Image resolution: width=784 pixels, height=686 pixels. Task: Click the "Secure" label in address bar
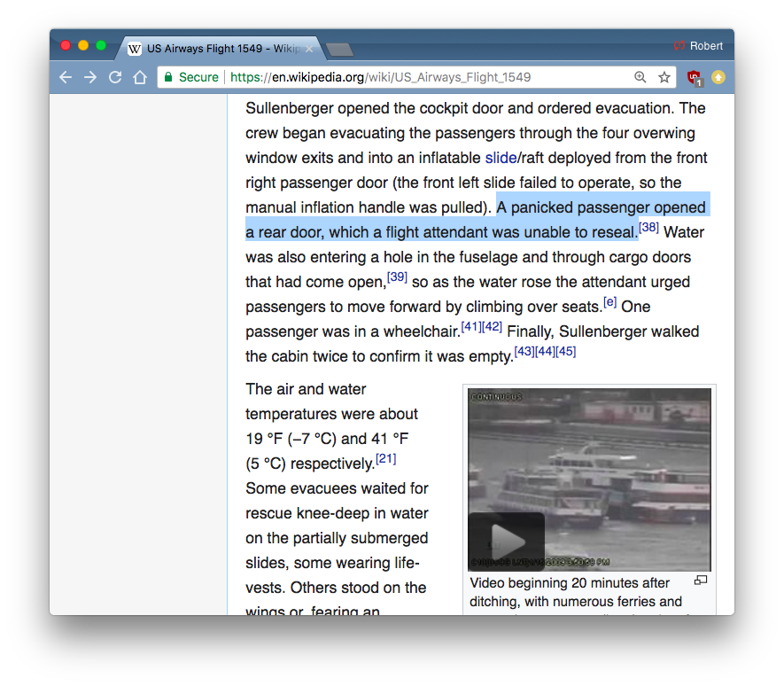(x=198, y=77)
